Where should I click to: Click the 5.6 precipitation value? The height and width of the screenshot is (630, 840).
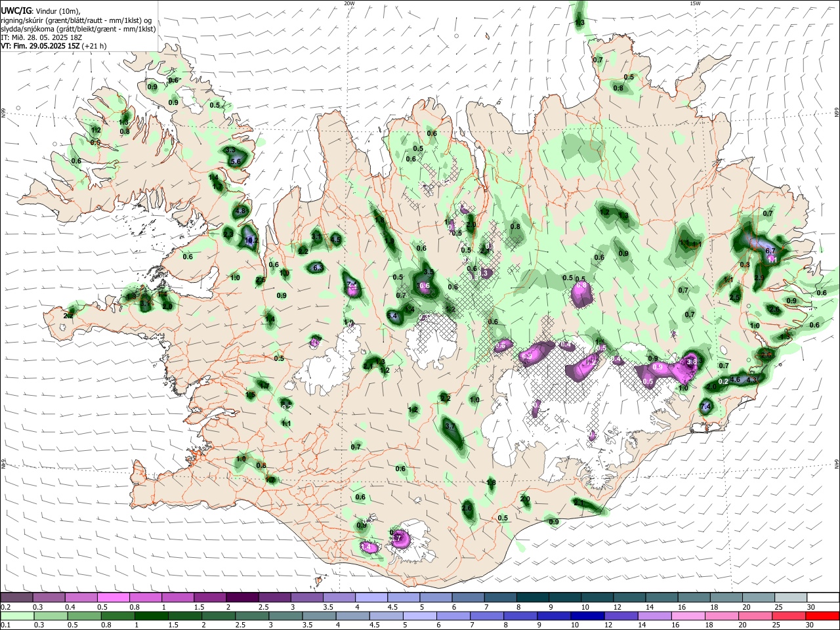point(236,161)
